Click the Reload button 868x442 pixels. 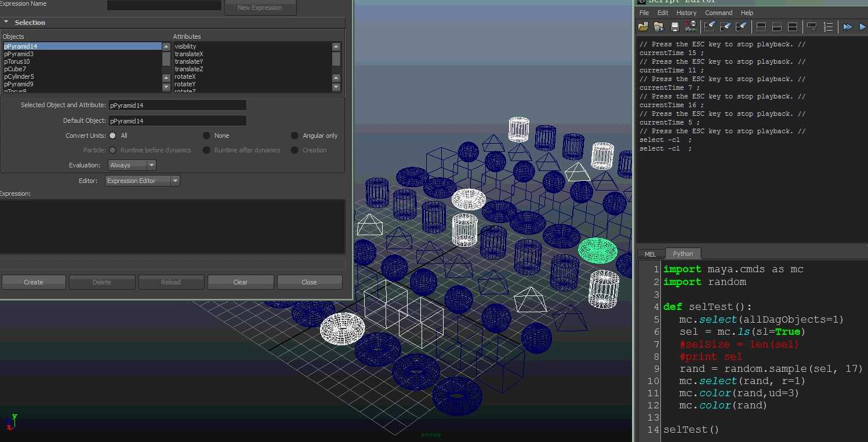click(171, 282)
